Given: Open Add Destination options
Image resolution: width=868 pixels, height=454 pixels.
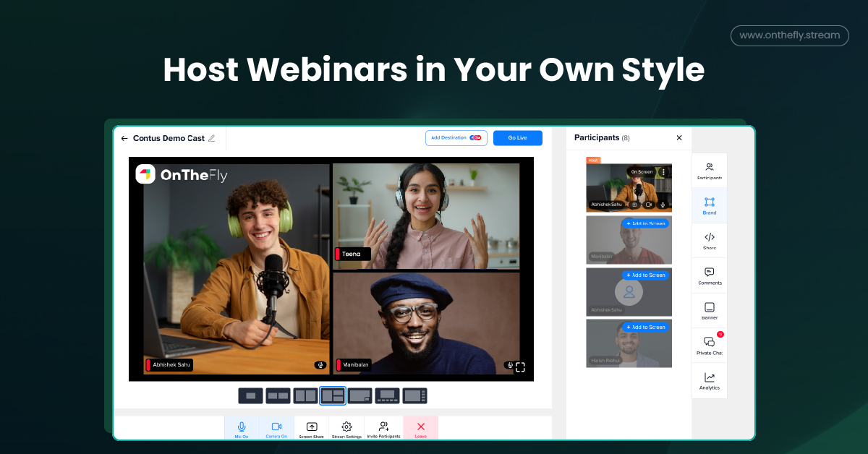Looking at the screenshot, I should coord(456,137).
